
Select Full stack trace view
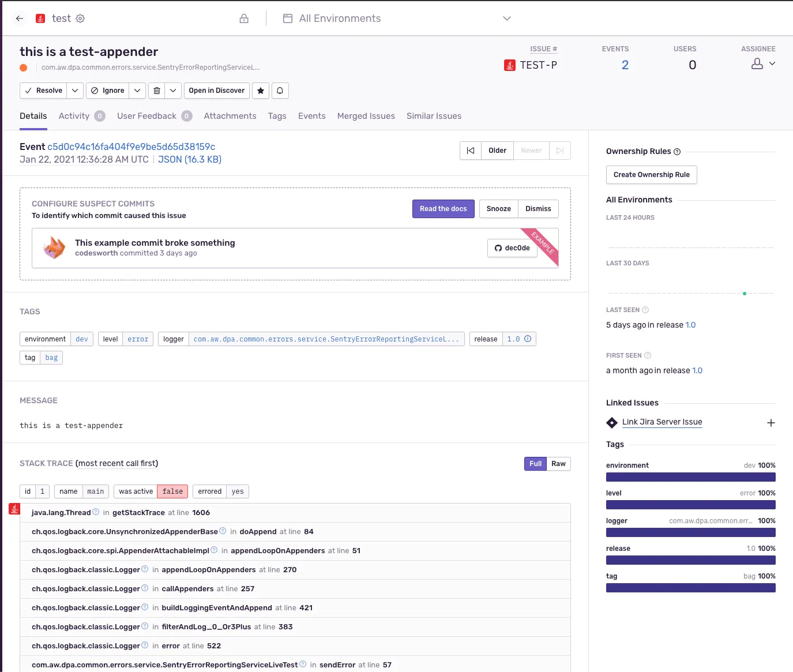tap(535, 464)
